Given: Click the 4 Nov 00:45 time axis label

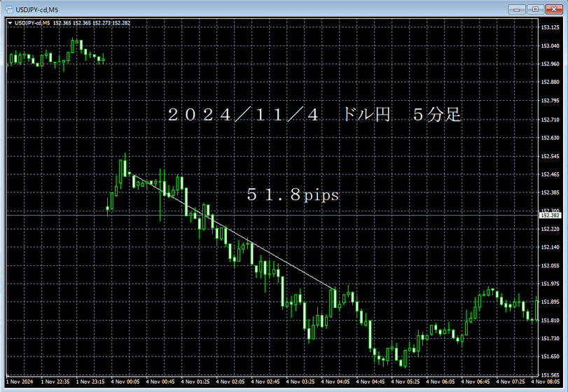Looking at the screenshot, I should click(160, 381).
